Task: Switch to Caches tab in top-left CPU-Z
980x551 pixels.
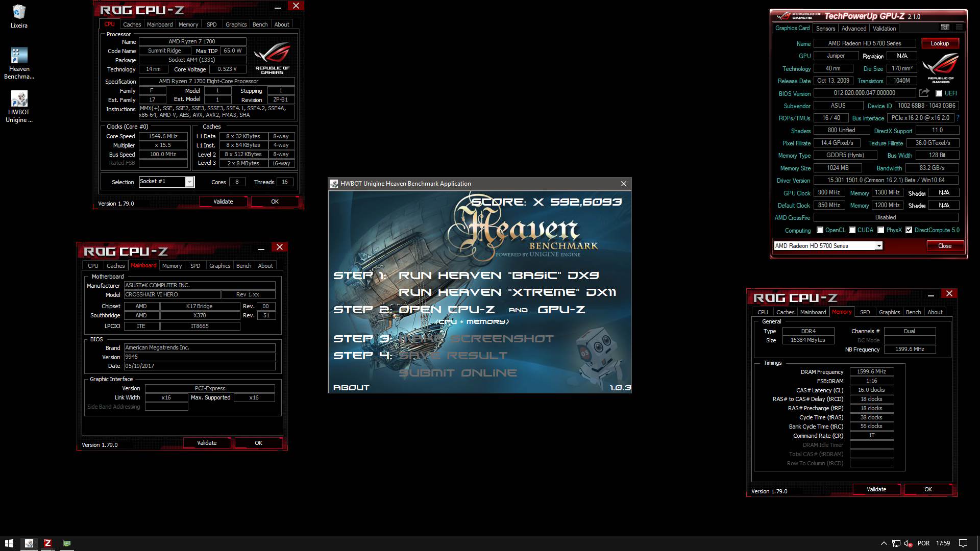Action: (132, 24)
